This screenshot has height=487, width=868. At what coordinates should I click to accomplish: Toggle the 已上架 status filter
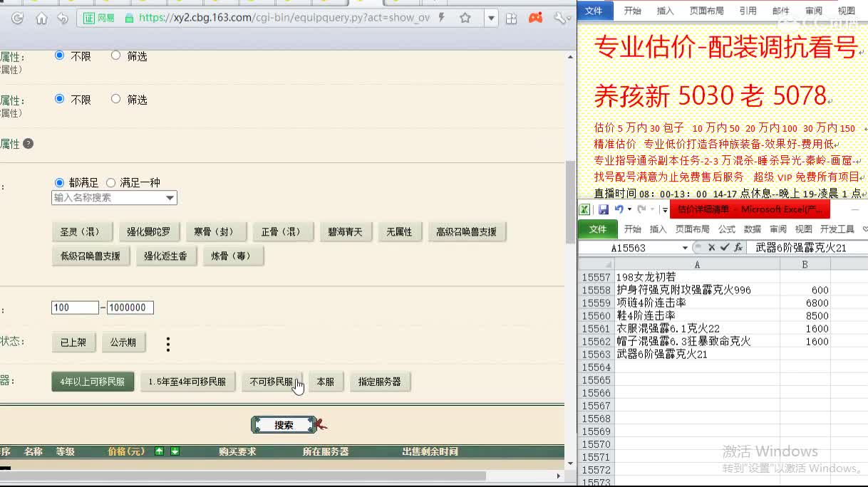point(73,342)
